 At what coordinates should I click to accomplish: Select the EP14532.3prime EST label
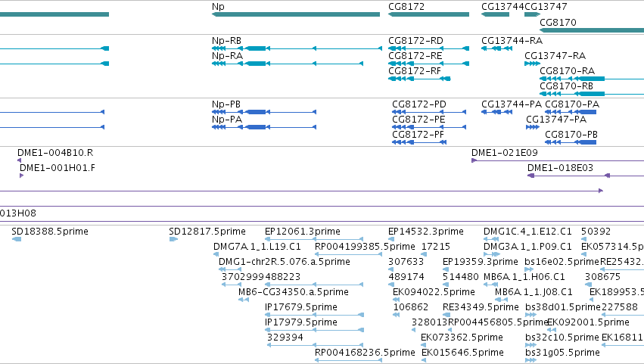(x=425, y=232)
